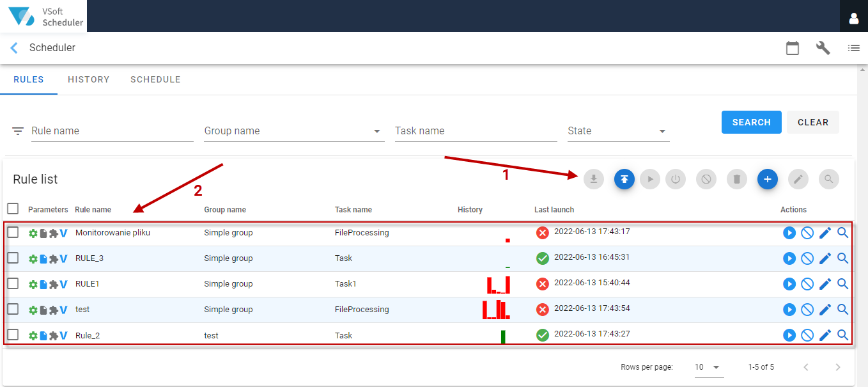This screenshot has width=868, height=387.
Task: Edit the Monitorowanie pliku rule
Action: pyautogui.click(x=825, y=233)
